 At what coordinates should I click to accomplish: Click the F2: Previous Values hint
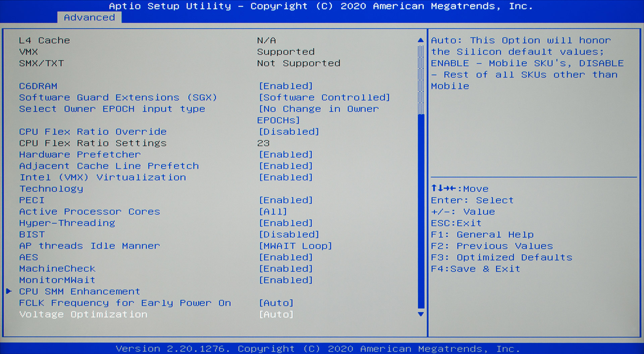tap(492, 246)
